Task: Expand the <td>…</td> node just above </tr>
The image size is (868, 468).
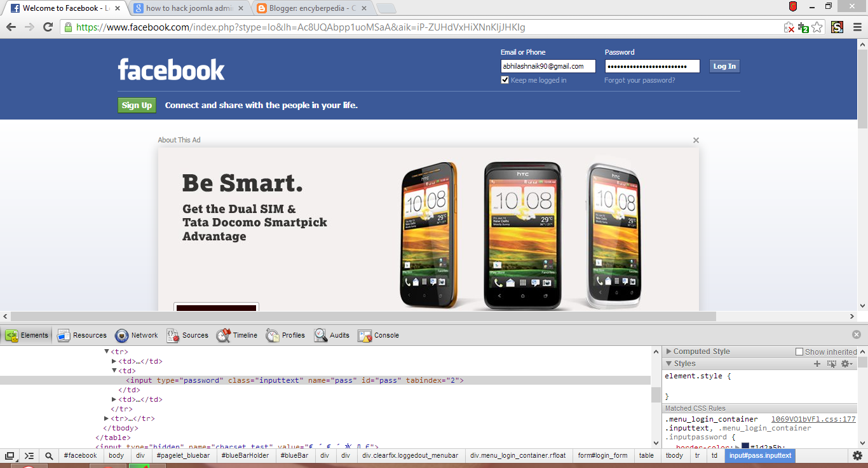Action: 114,399
